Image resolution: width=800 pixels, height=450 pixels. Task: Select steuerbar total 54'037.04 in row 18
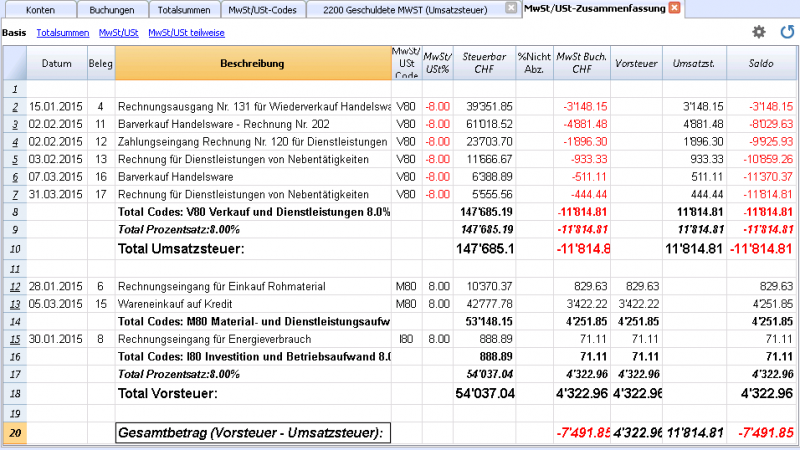484,393
